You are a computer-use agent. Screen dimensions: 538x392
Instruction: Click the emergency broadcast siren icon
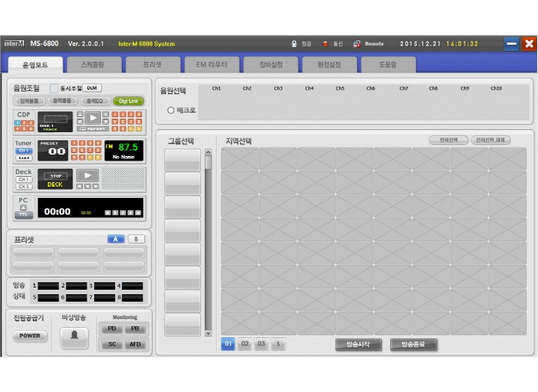coord(73,338)
